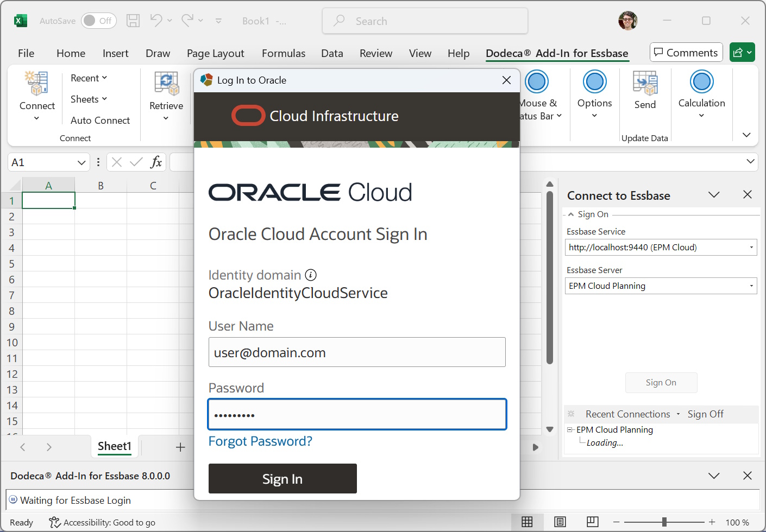The height and width of the screenshot is (532, 766).
Task: Open the Data tab
Action: pos(332,53)
